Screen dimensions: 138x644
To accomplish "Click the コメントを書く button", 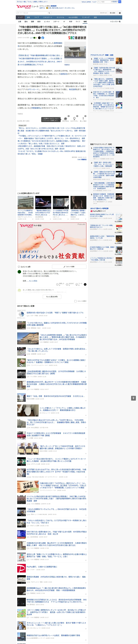I will pyautogui.click(x=69, y=267).
